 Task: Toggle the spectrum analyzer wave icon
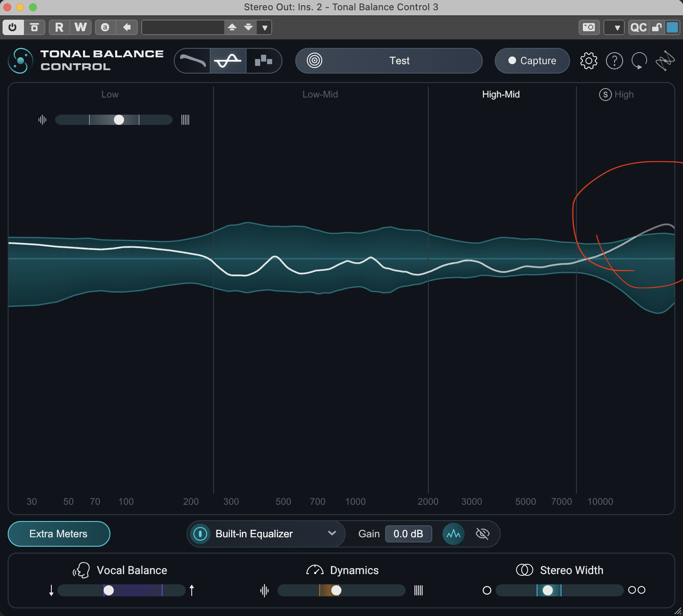coord(454,534)
